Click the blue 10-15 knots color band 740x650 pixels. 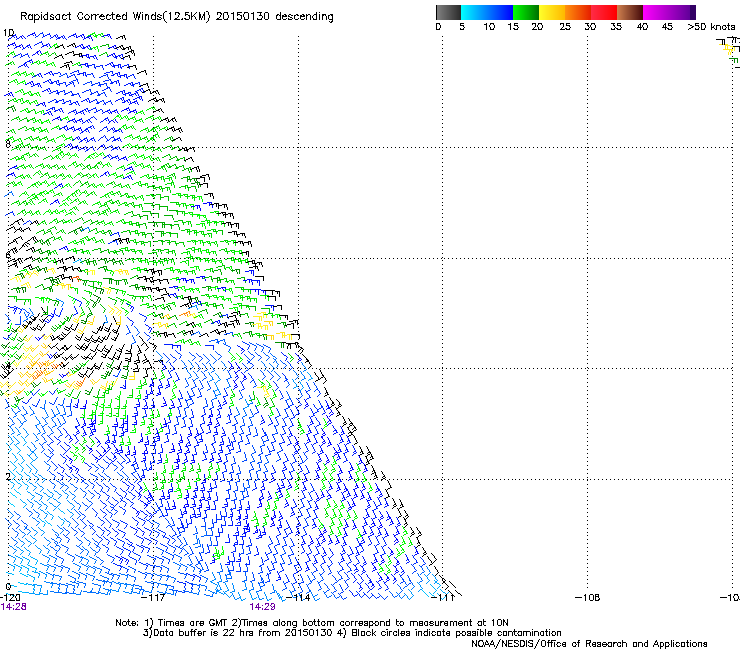[x=500, y=12]
